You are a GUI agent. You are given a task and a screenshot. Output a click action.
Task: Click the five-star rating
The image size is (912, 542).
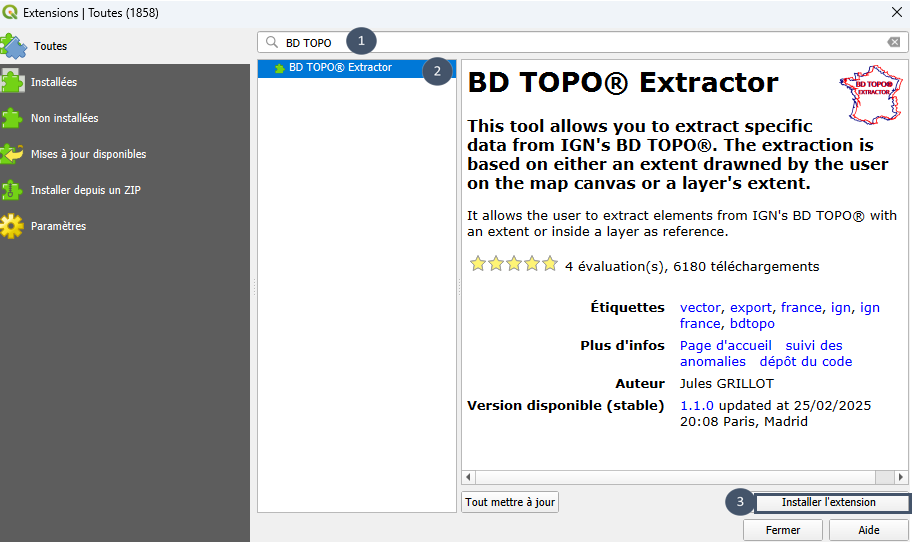coord(514,264)
